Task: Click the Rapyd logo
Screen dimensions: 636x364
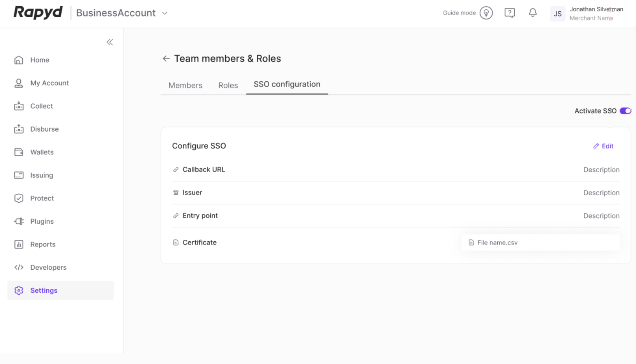Action: [38, 12]
